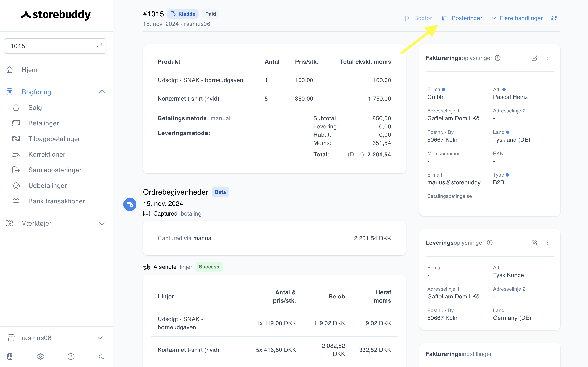This screenshot has width=588, height=367.
Task: Click the e-mail marius@storebuddy value
Action: point(456,182)
